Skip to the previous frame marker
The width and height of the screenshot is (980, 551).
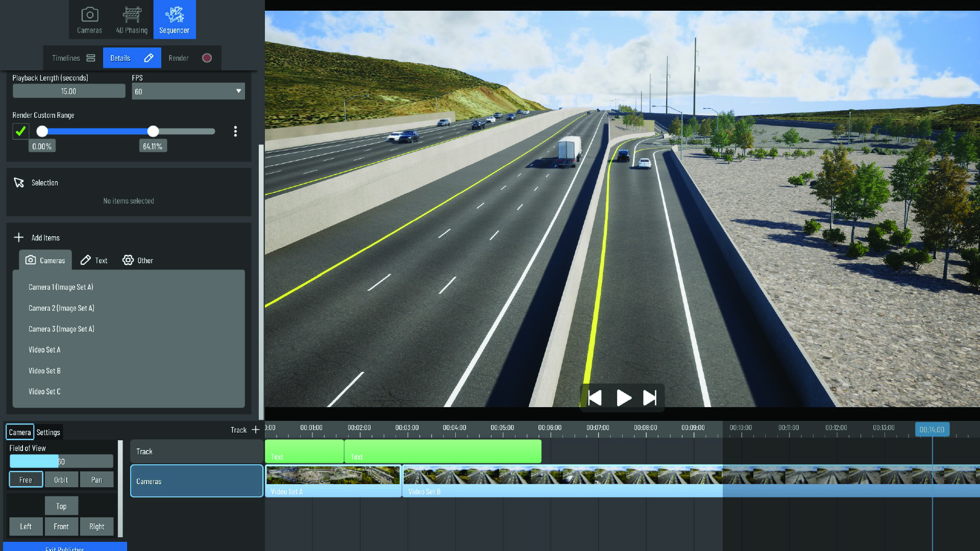coord(595,398)
